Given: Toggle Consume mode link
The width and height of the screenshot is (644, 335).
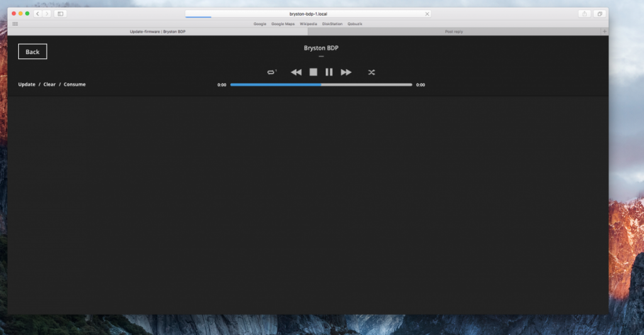Looking at the screenshot, I should click(75, 84).
